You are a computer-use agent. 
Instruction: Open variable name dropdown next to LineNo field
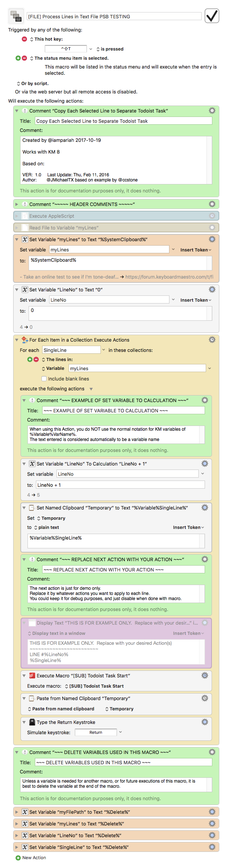pos(173,299)
